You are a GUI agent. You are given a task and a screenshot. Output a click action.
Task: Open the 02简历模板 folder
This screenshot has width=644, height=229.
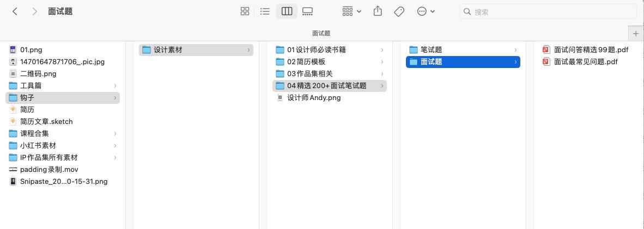(x=330, y=62)
